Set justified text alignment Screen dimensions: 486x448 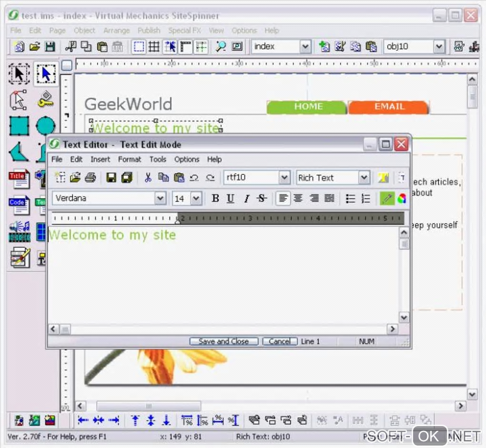(329, 198)
